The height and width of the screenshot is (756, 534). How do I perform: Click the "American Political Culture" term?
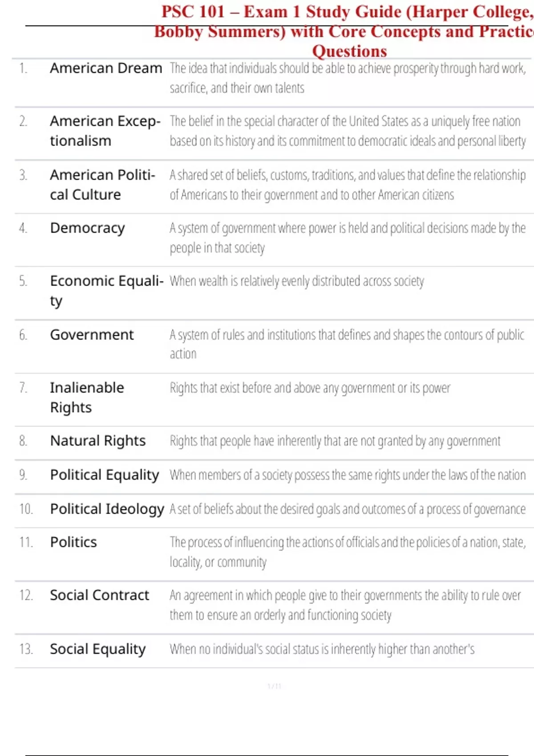click(102, 185)
